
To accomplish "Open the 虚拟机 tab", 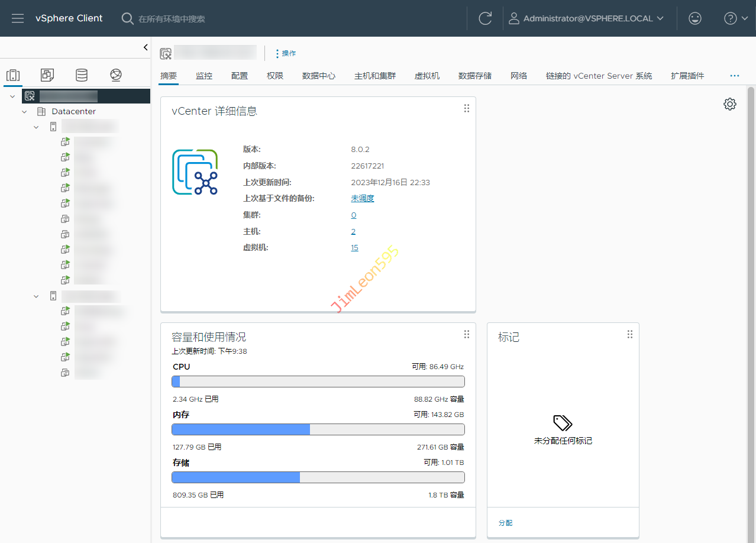I will 427,76.
